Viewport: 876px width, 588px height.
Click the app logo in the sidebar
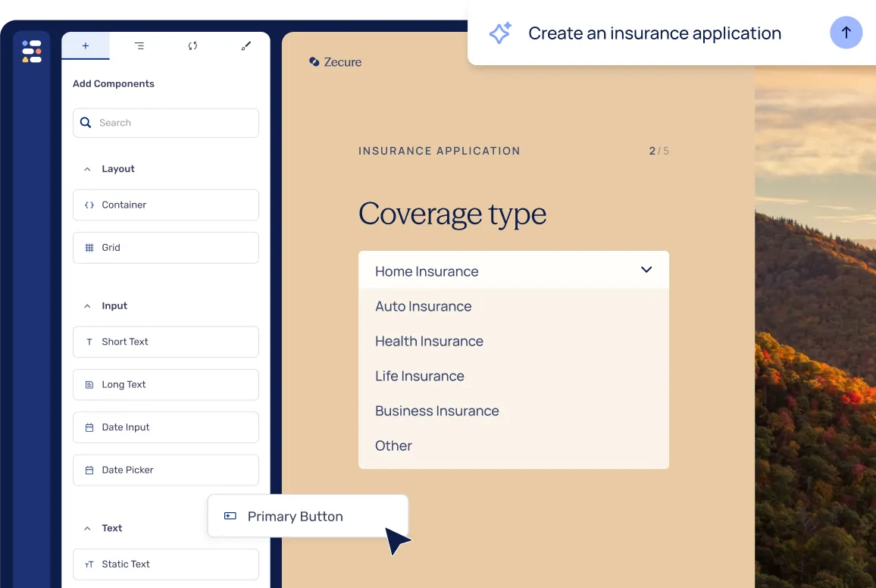point(32,52)
